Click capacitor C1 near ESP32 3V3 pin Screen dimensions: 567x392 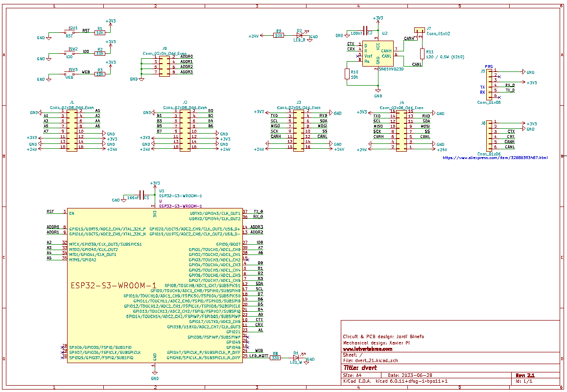[x=142, y=195]
